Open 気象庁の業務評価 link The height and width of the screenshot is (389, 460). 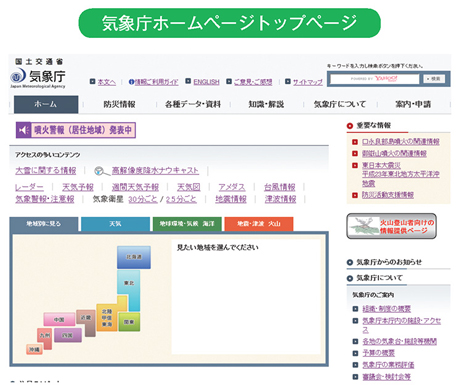click(x=388, y=365)
